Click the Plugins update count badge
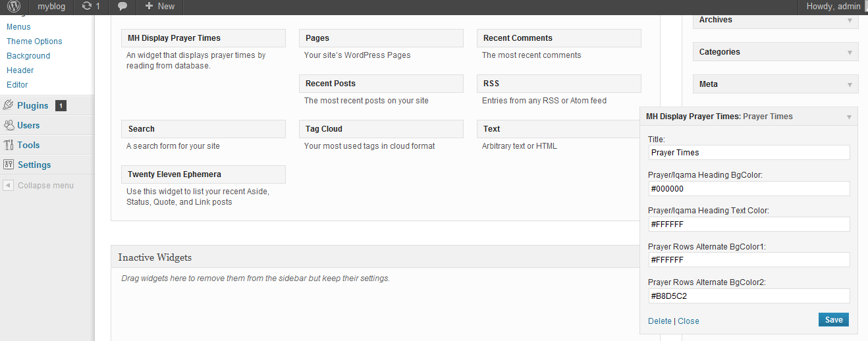Image resolution: width=868 pixels, height=341 pixels. (x=61, y=105)
